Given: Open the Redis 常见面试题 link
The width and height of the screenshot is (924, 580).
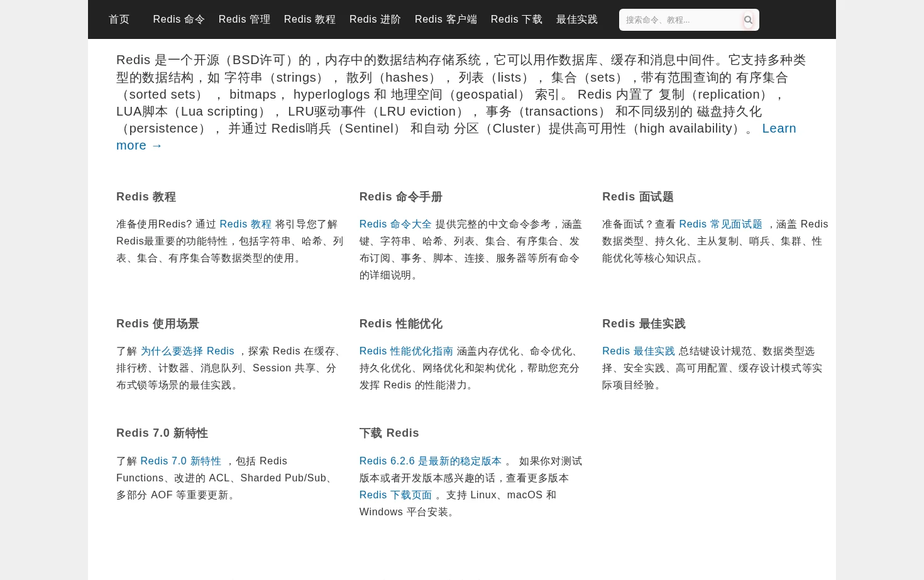Looking at the screenshot, I should pyautogui.click(x=721, y=224).
